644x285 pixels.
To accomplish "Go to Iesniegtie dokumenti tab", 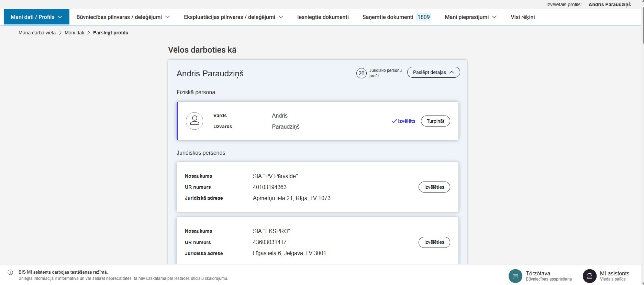I will click(323, 17).
